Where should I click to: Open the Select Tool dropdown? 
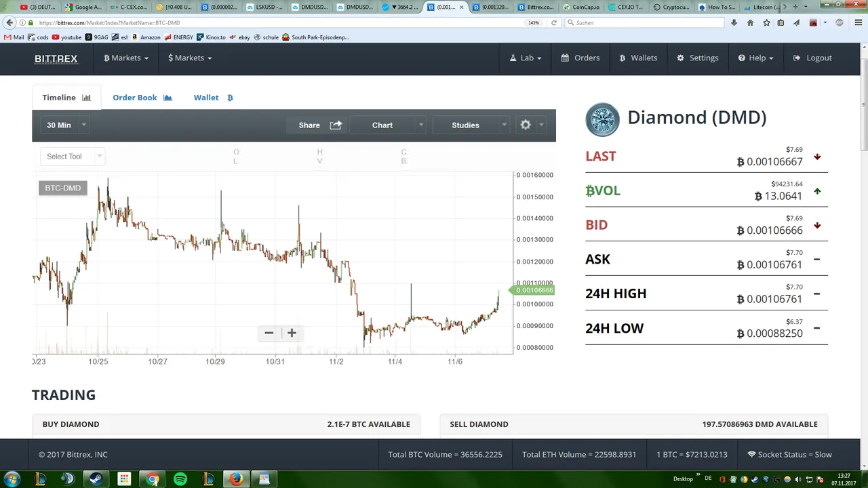(73, 157)
